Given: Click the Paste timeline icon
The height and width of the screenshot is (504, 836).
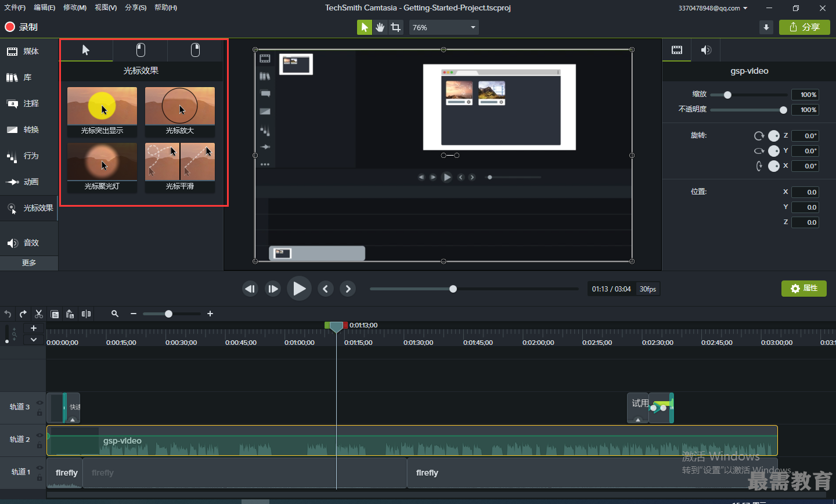Looking at the screenshot, I should coord(70,314).
